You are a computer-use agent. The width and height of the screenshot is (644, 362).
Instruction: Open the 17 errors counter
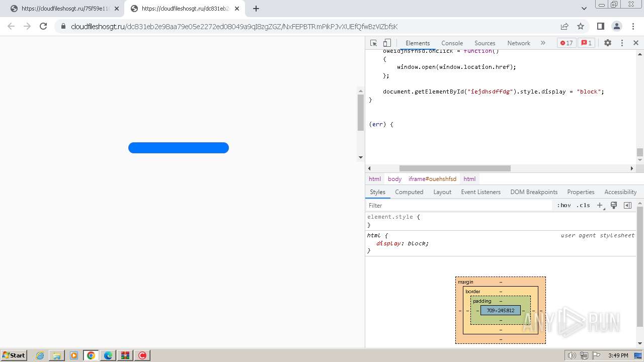tap(567, 43)
